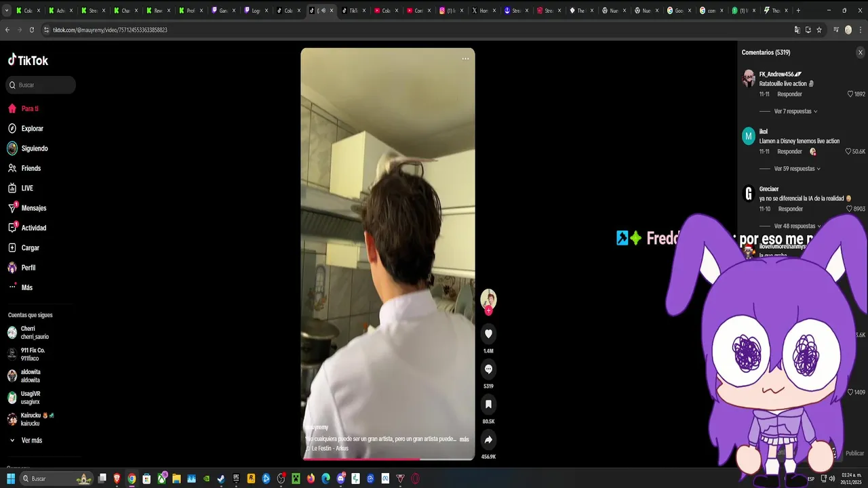
Task: Reply to FK_Andrew456's comment
Action: pos(789,94)
